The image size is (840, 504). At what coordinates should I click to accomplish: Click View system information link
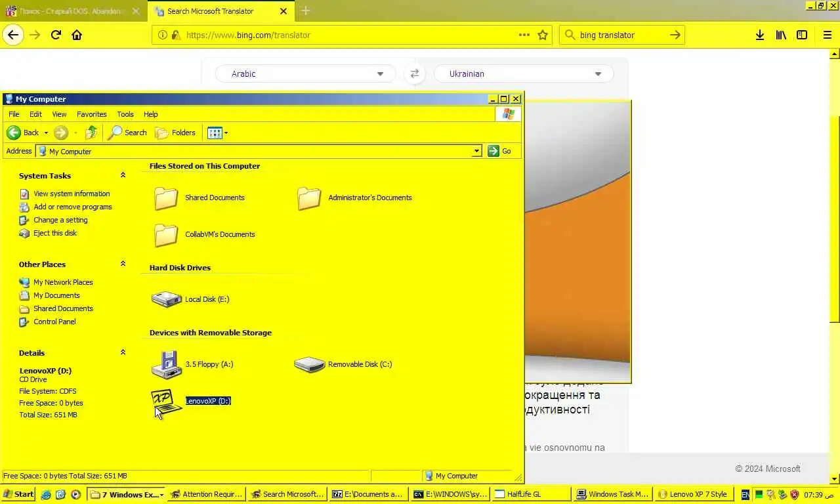pos(72,194)
